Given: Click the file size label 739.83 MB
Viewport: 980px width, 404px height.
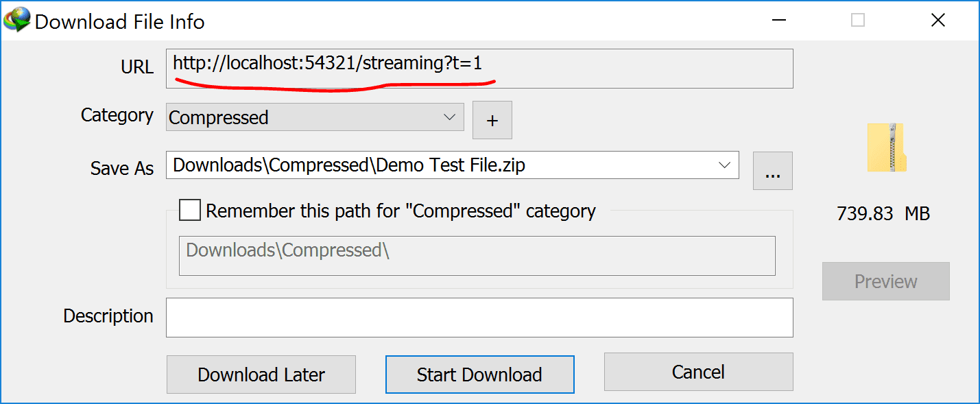Looking at the screenshot, I should (883, 213).
